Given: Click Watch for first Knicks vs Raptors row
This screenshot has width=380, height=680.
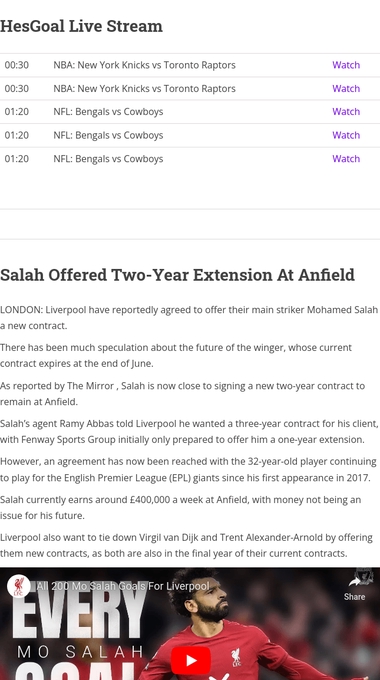Looking at the screenshot, I should pos(346,65).
